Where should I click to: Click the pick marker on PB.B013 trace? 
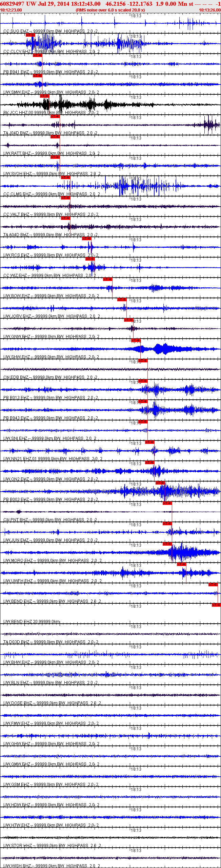[x=143, y=381]
